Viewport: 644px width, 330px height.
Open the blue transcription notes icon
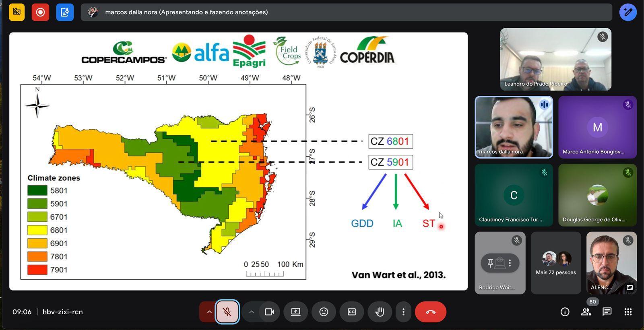[65, 12]
